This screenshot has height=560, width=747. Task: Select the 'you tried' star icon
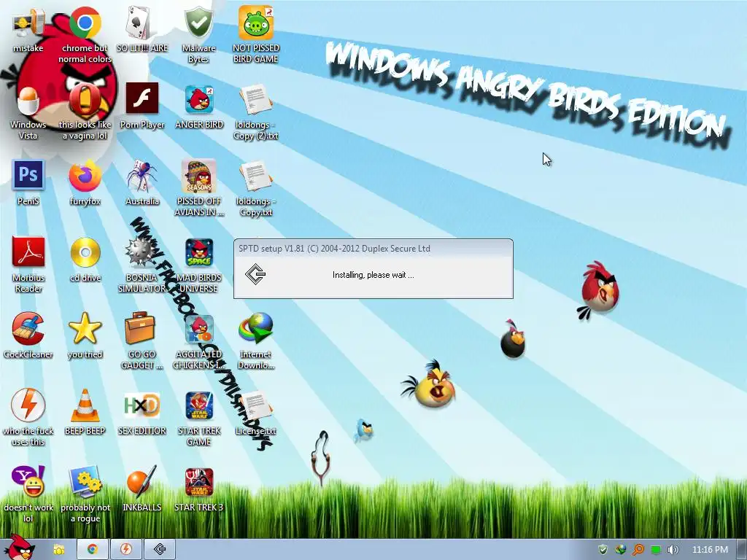point(85,335)
